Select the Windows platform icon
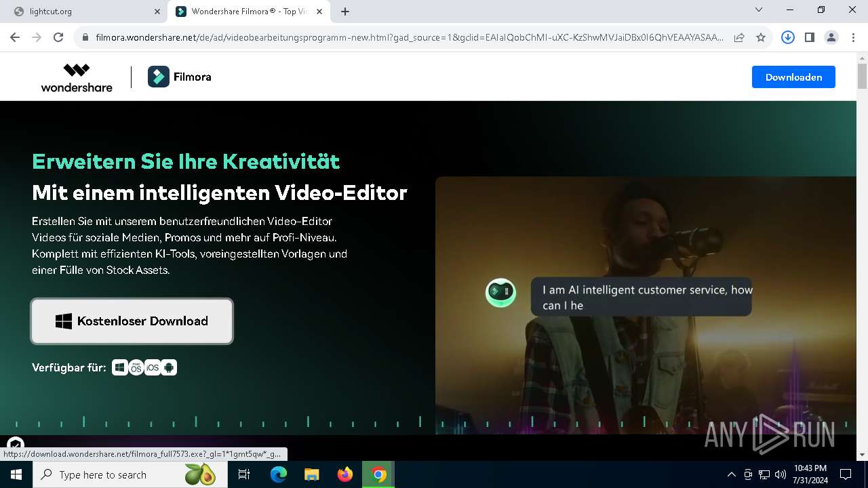Image resolution: width=868 pixels, height=488 pixels. (120, 367)
